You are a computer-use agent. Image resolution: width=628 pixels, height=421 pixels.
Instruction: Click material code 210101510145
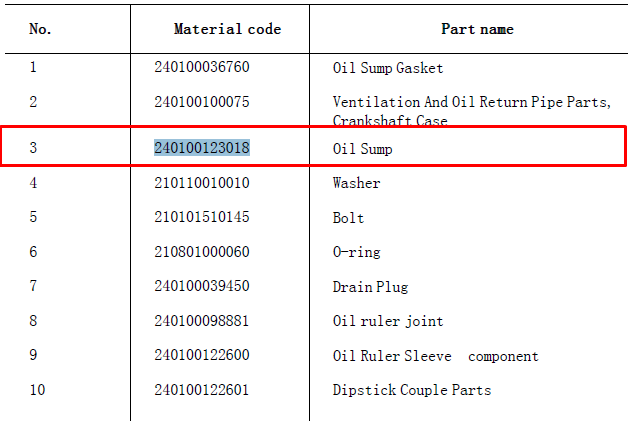point(202,217)
